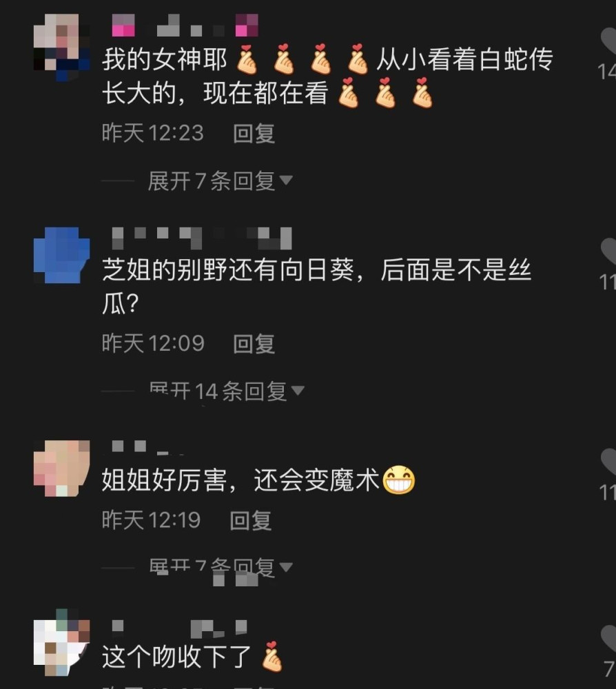Like the magic trick comment

608,462
